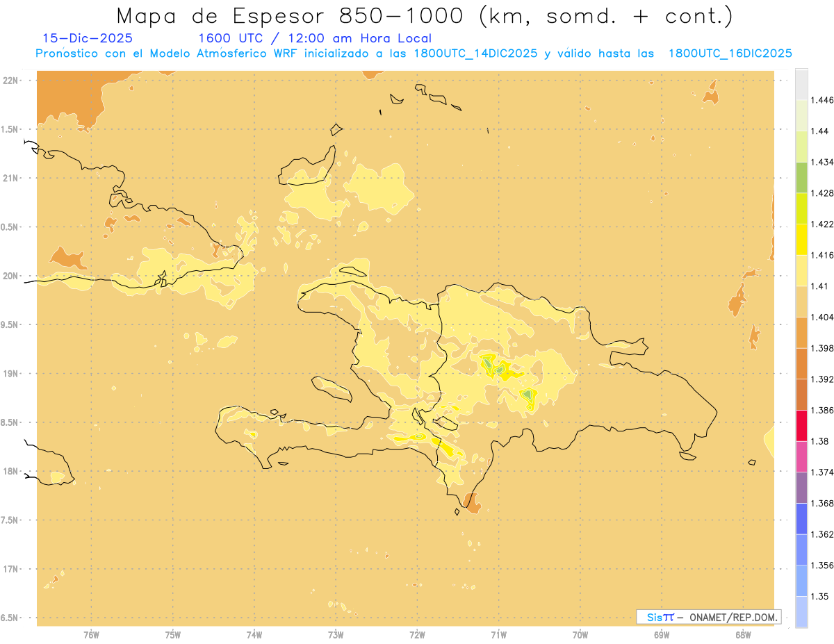Click the longitude label '76W'
The image size is (834, 644).
point(91,635)
